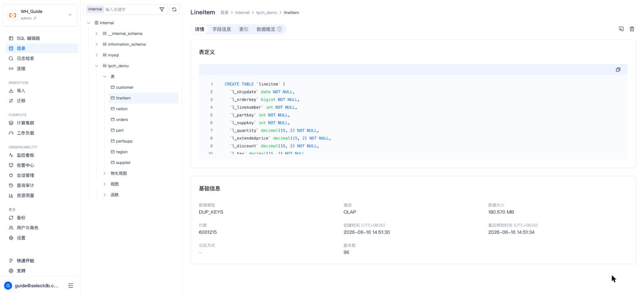Click the help icon beside 数据概览
The width and height of the screenshot is (644, 295).
coord(280,29)
